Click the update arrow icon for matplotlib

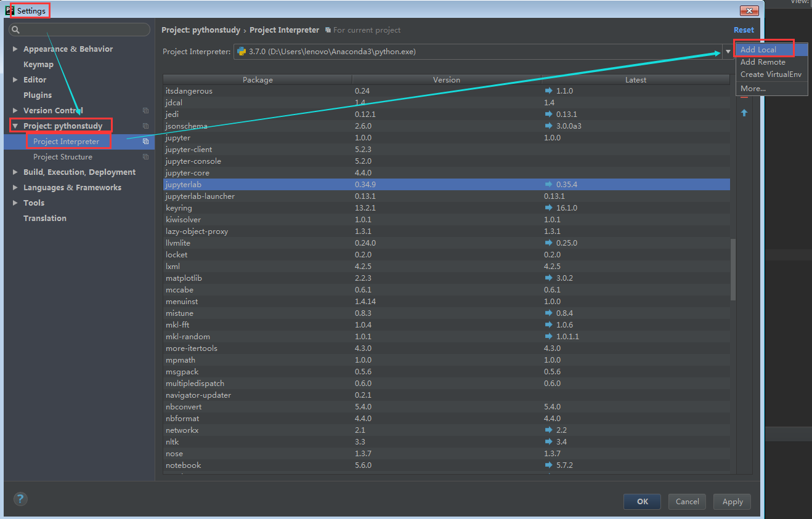coord(549,278)
